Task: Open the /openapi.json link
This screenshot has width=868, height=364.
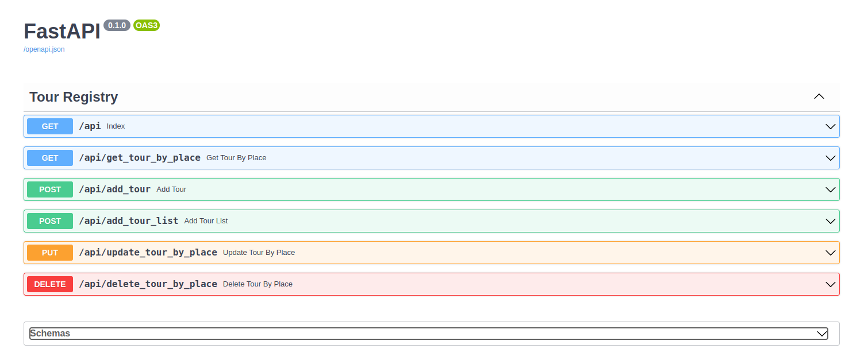Action: (x=44, y=49)
